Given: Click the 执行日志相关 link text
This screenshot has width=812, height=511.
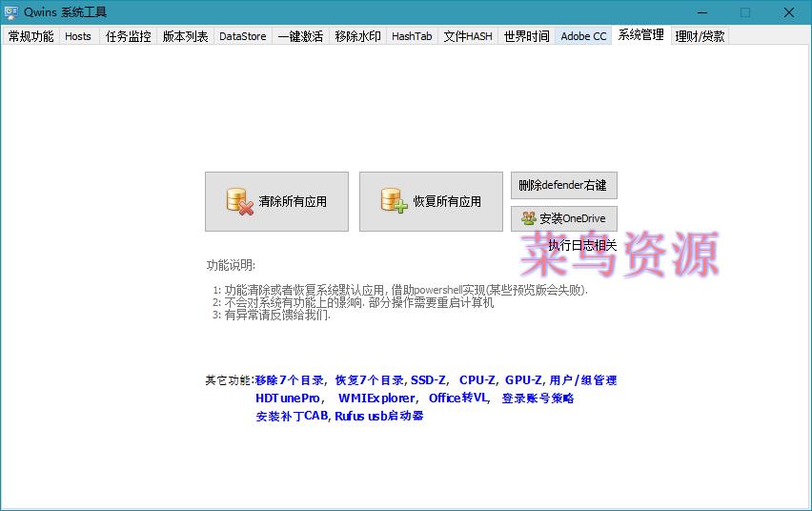Looking at the screenshot, I should coord(582,245).
